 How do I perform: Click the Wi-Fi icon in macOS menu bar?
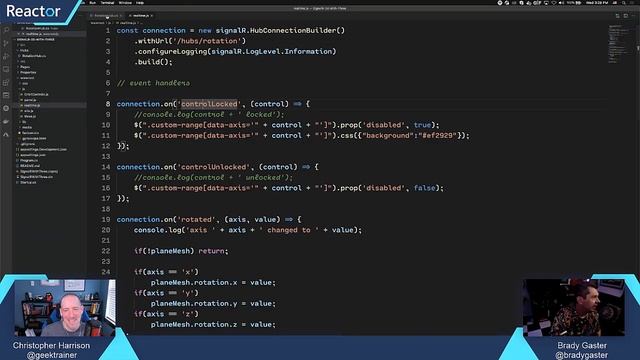(x=554, y=3)
